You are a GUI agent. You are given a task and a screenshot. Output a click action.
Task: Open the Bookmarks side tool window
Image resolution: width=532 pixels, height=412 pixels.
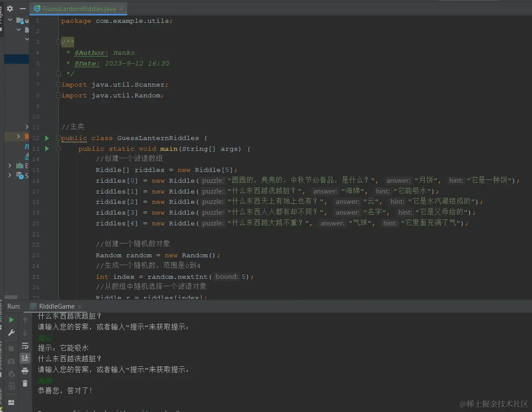point(1,360)
